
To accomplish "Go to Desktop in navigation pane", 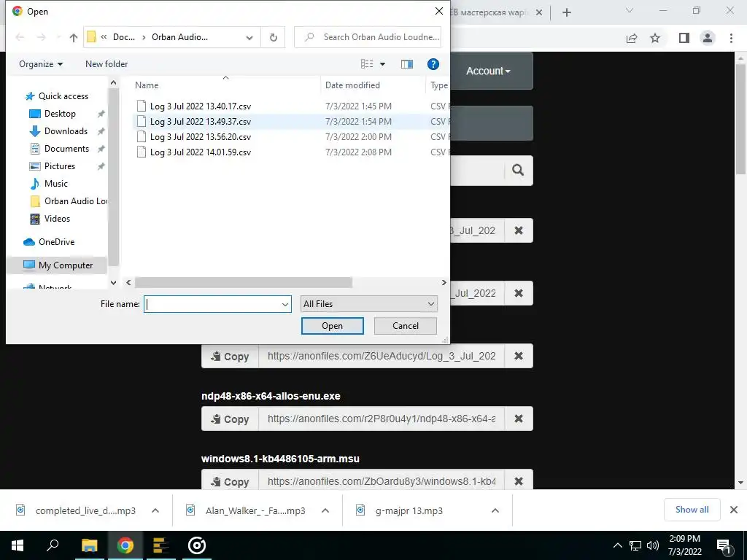I will pyautogui.click(x=60, y=114).
